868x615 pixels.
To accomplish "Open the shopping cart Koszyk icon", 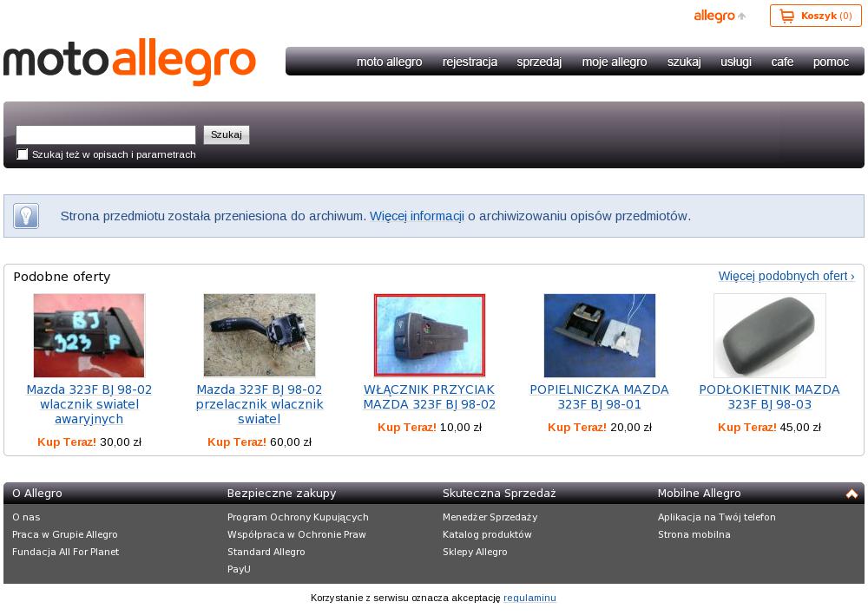I will (786, 16).
